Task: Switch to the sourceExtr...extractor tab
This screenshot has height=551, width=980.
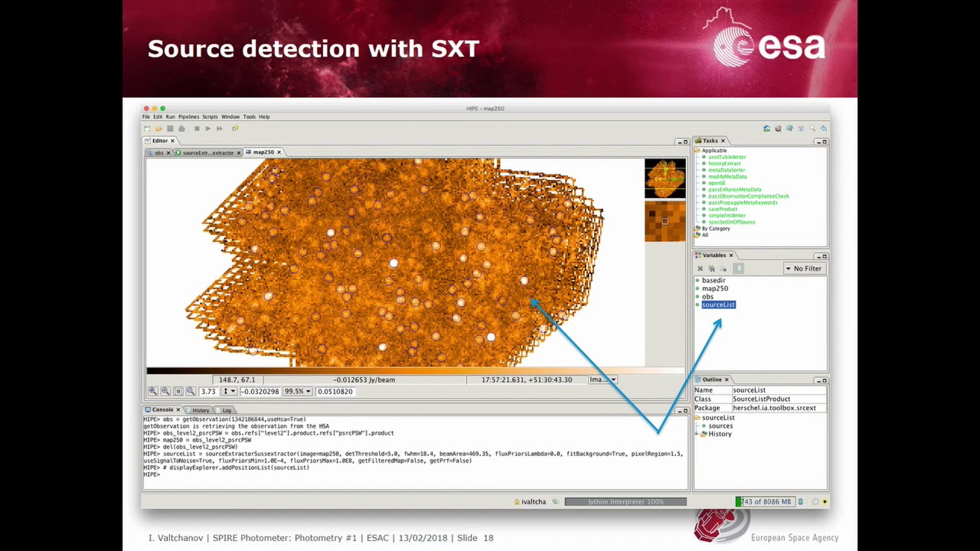Action: (208, 152)
